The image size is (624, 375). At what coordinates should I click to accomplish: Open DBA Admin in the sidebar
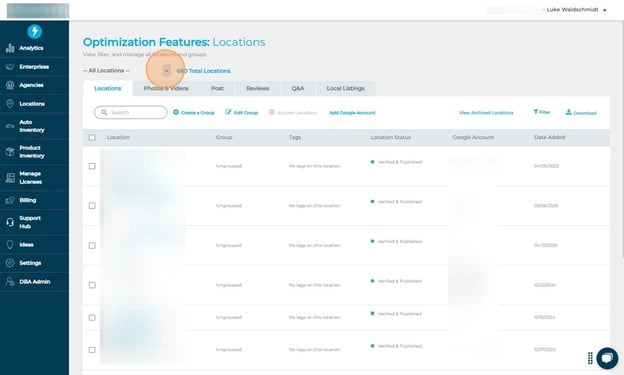click(34, 282)
